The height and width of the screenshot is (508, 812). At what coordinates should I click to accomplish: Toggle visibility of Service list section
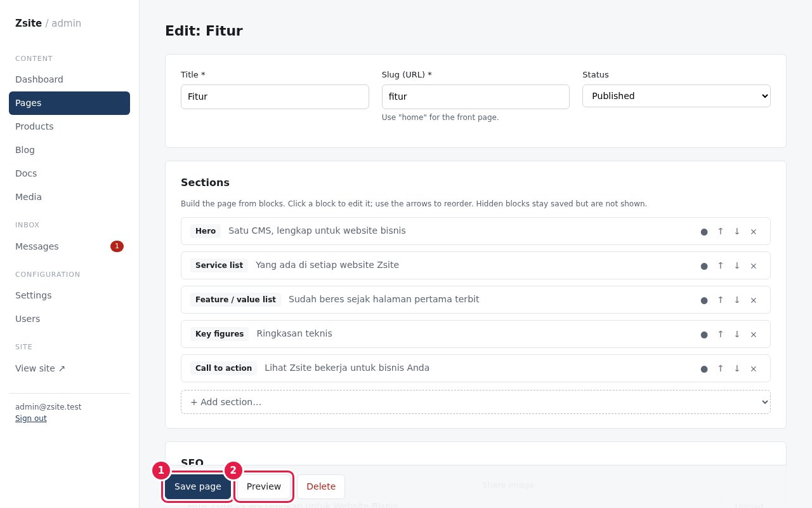point(704,265)
